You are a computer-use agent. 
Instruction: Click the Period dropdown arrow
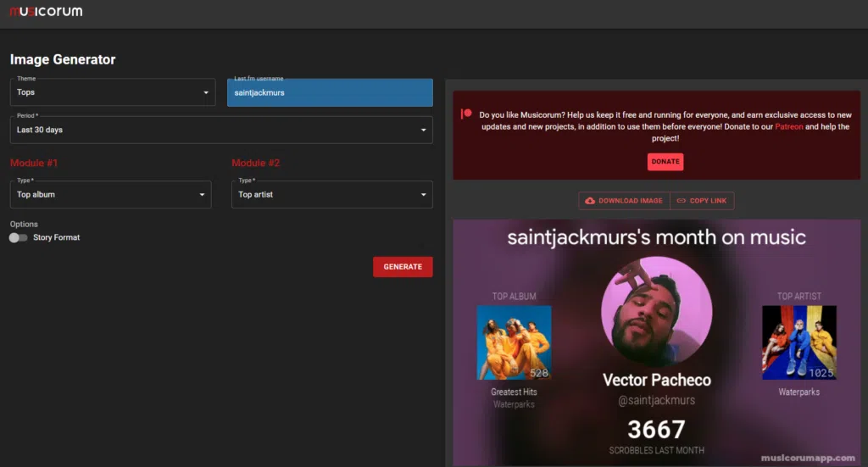tap(424, 130)
